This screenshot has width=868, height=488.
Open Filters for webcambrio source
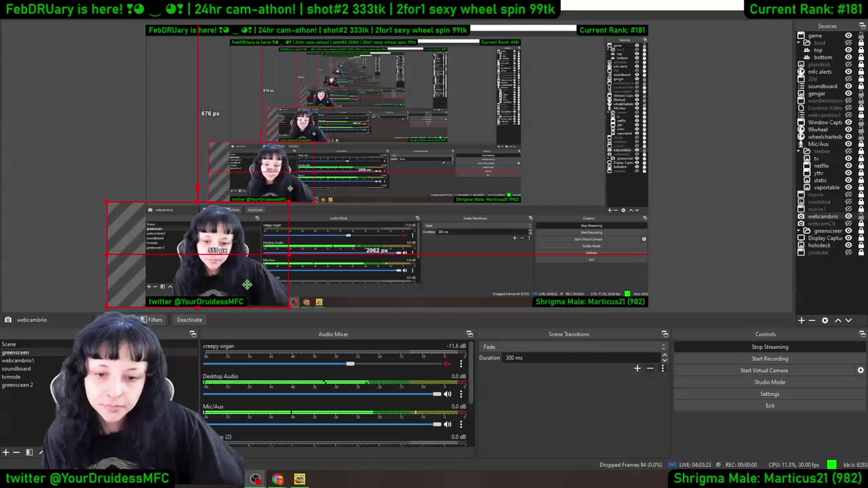[151, 320]
